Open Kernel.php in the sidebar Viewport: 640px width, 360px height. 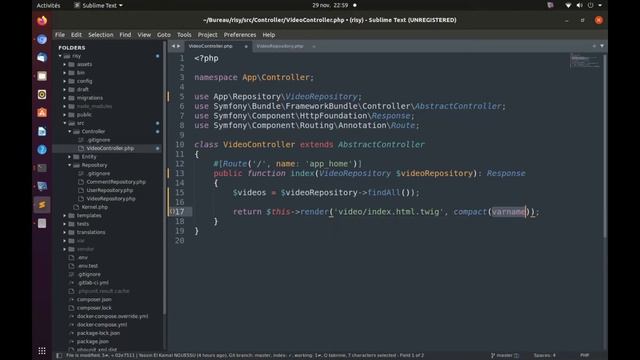pyautogui.click(x=94, y=207)
